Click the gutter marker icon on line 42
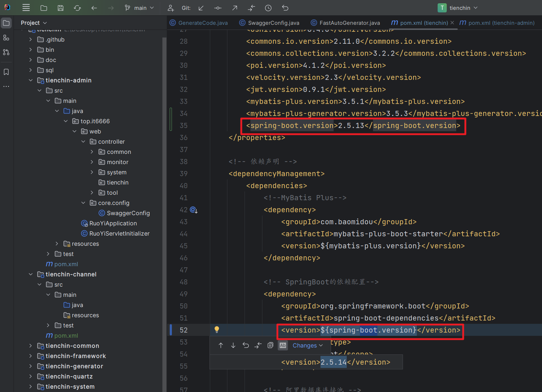 (x=193, y=210)
